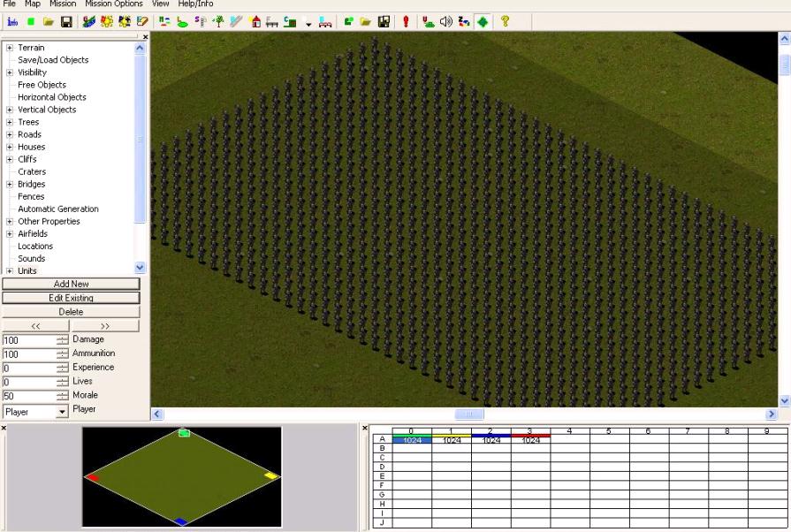791x532 pixels.
Task: Open the Player combo box
Action: click(x=35, y=412)
